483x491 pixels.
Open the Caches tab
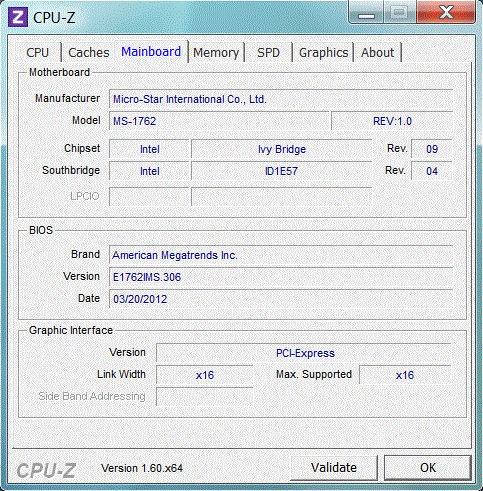pyautogui.click(x=89, y=53)
